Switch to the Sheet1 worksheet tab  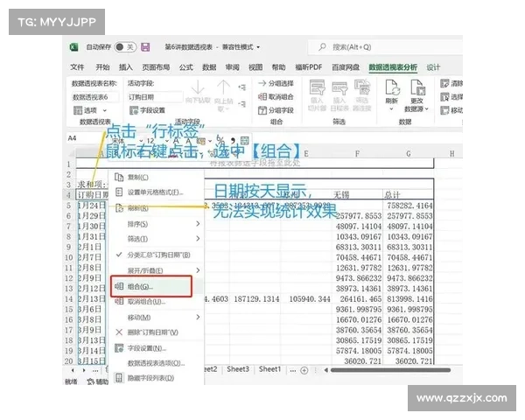tap(269, 369)
